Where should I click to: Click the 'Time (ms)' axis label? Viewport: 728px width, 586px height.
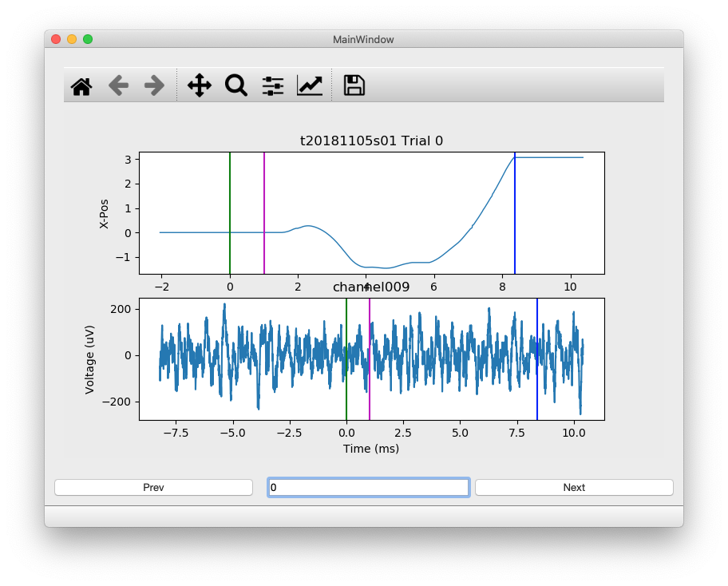click(x=371, y=449)
